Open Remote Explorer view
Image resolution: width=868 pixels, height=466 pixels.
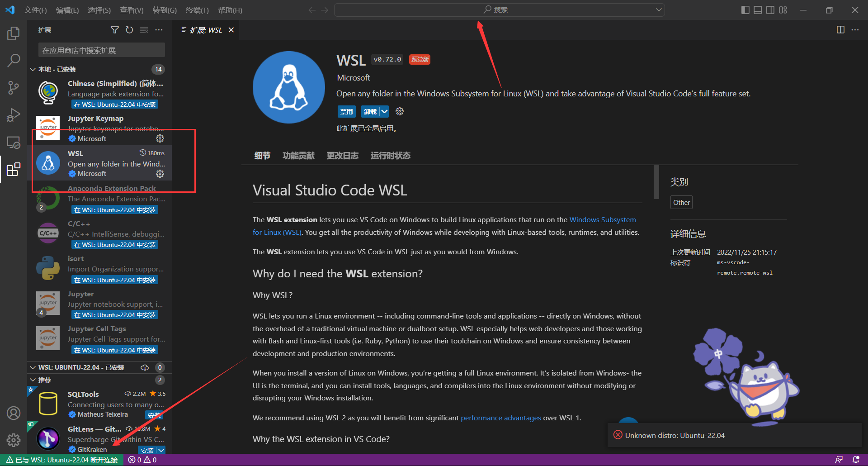(14, 143)
